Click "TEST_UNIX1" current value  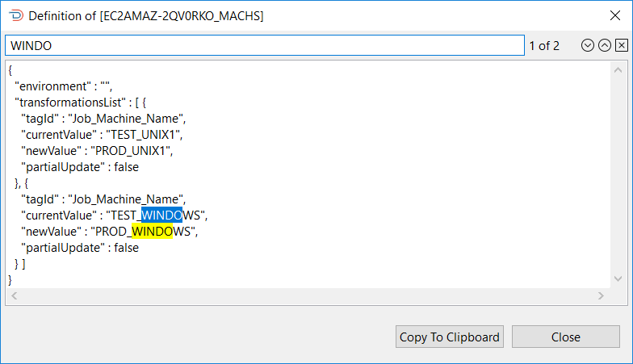coord(142,135)
